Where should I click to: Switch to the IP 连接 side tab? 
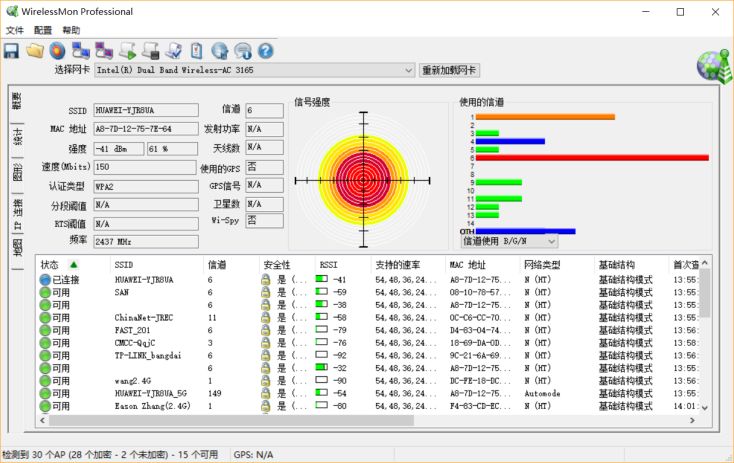(x=17, y=213)
